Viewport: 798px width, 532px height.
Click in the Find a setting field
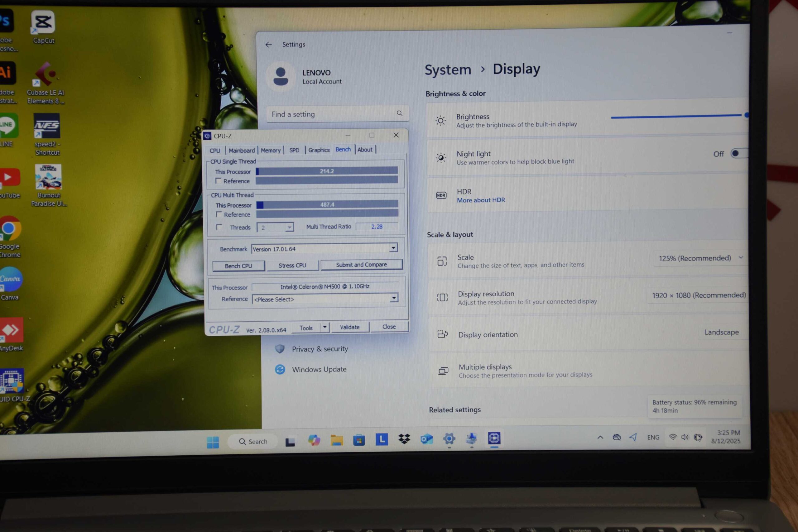point(338,114)
